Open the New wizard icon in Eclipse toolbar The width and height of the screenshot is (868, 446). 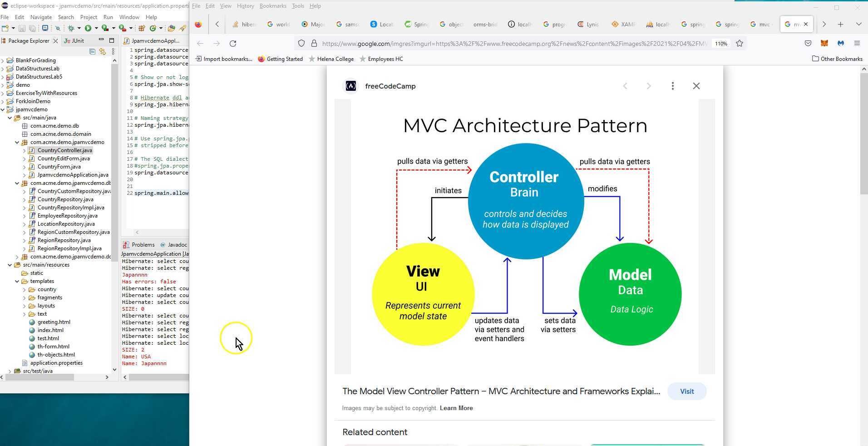tap(6, 29)
